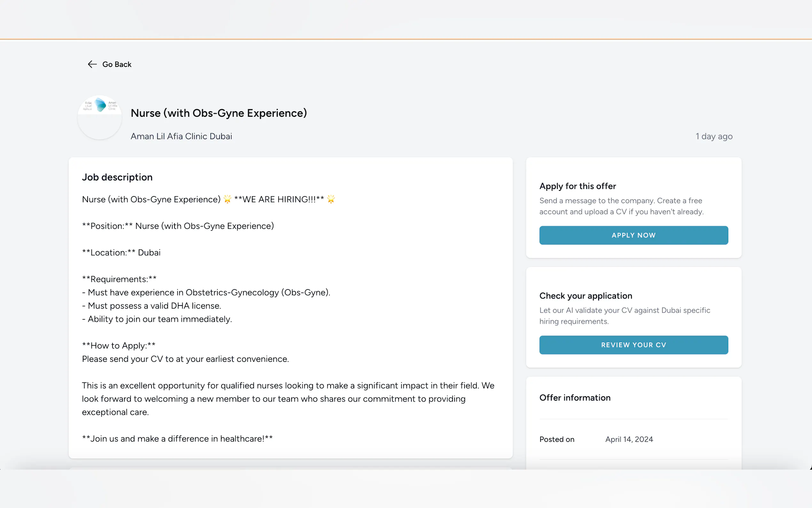Click the 'Must possess a valid DHA license' line
Image resolution: width=812 pixels, height=508 pixels.
coord(152,306)
